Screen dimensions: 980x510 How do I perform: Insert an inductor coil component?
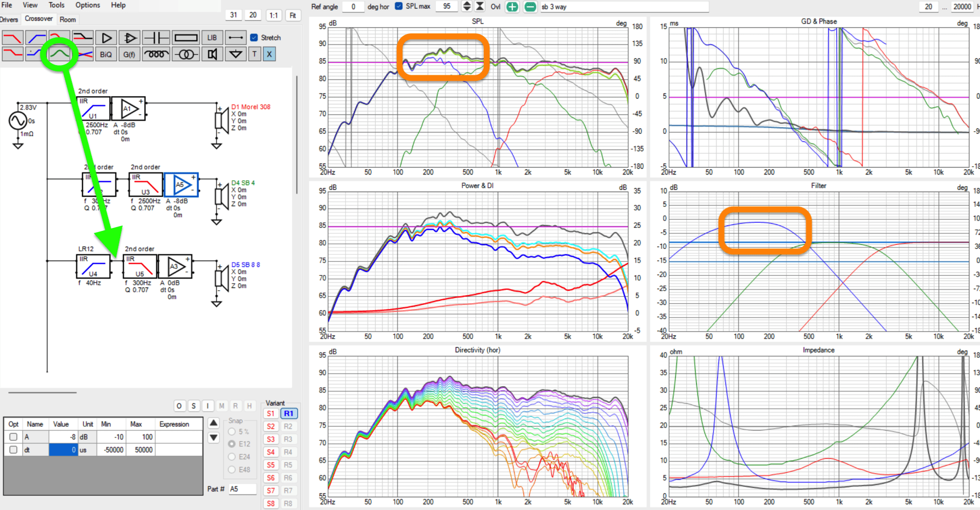pyautogui.click(x=156, y=54)
